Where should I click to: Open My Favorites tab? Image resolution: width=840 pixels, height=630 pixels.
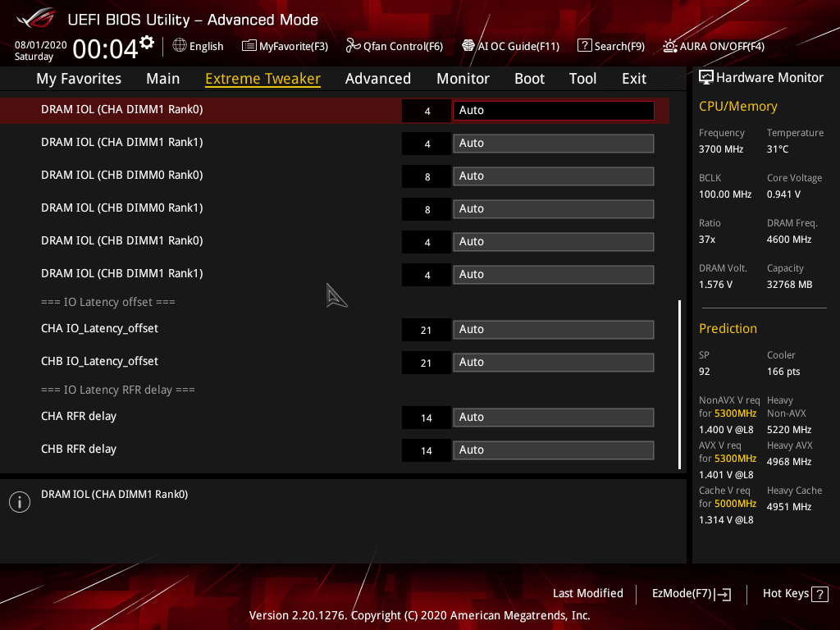(x=79, y=78)
